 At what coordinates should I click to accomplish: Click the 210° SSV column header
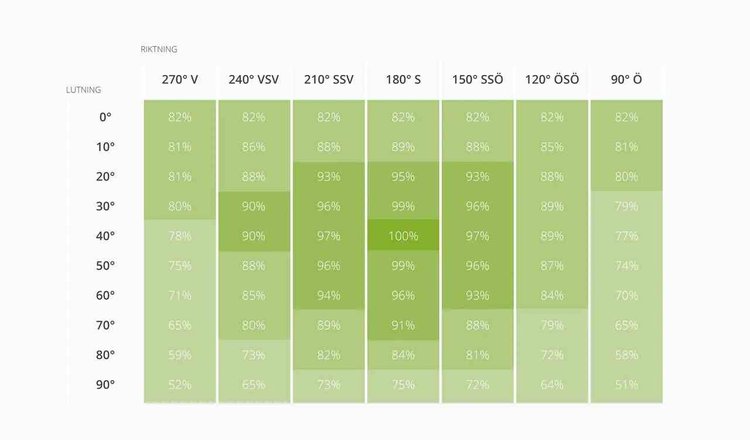pos(329,79)
